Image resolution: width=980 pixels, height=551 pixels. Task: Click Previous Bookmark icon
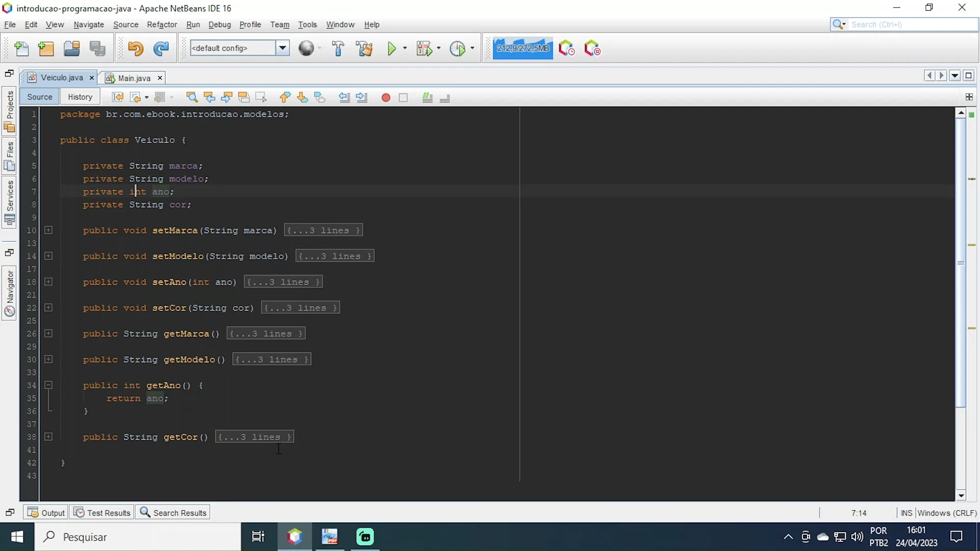pyautogui.click(x=285, y=97)
